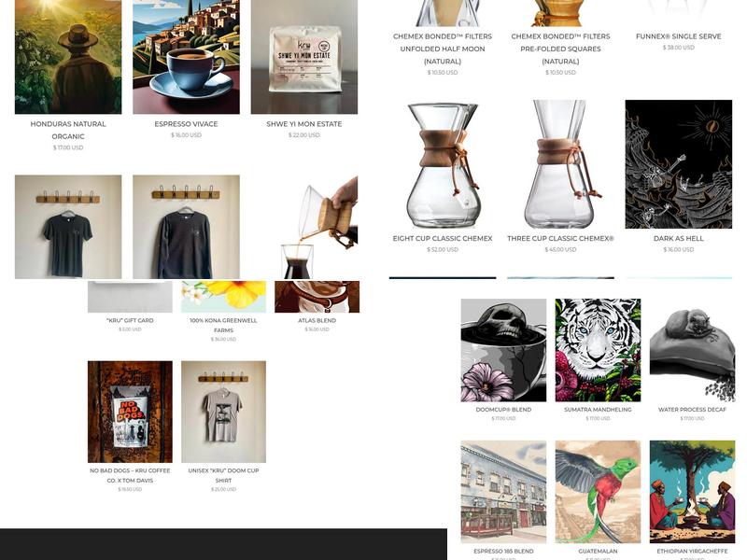Open the Guatemalan quetzal bird image
This screenshot has height=560, width=747.
click(x=598, y=492)
